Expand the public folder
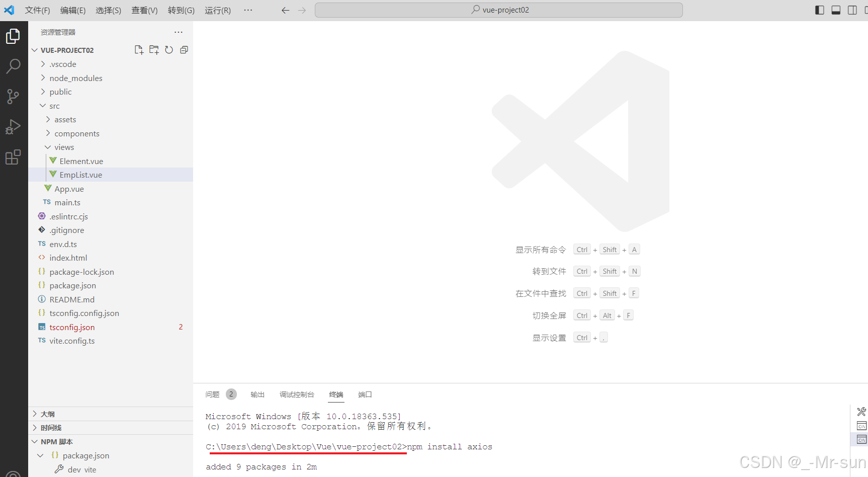 [111, 92]
